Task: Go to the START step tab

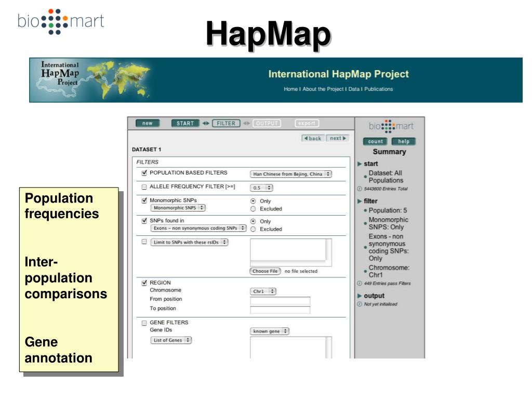Action: 185,123
